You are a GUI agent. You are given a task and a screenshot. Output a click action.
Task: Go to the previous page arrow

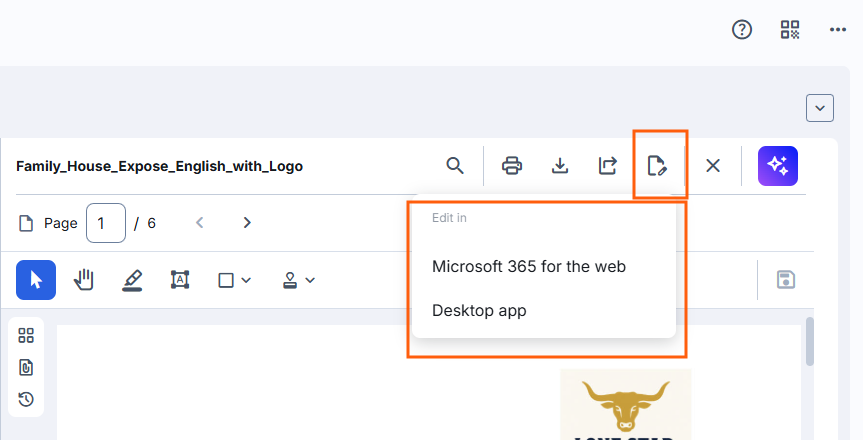point(200,222)
